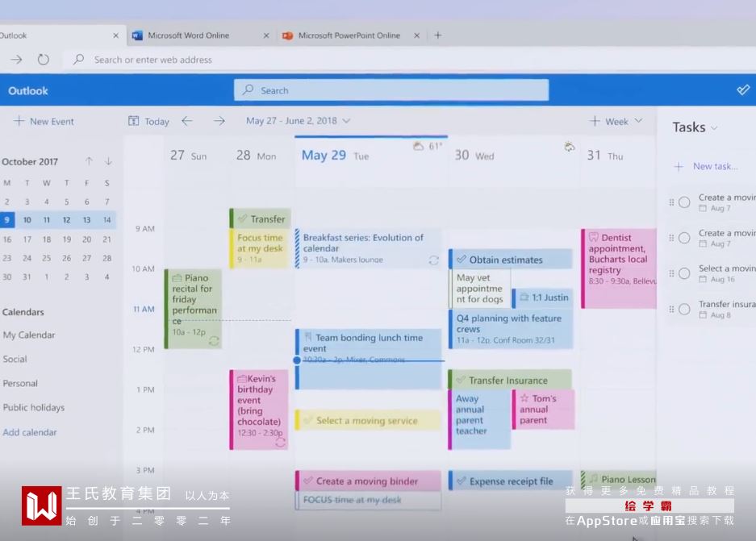
Task: Click the Outlook title in blue header
Action: 28,90
